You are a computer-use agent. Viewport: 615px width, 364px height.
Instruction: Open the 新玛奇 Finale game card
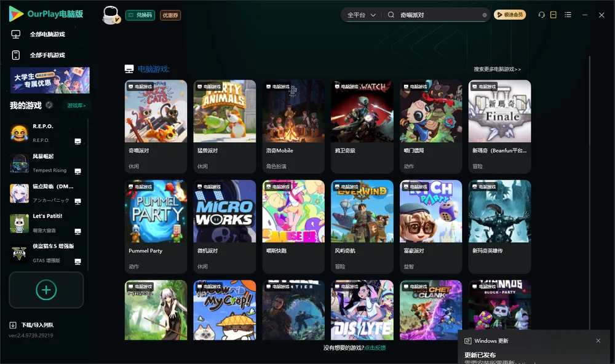pyautogui.click(x=499, y=126)
